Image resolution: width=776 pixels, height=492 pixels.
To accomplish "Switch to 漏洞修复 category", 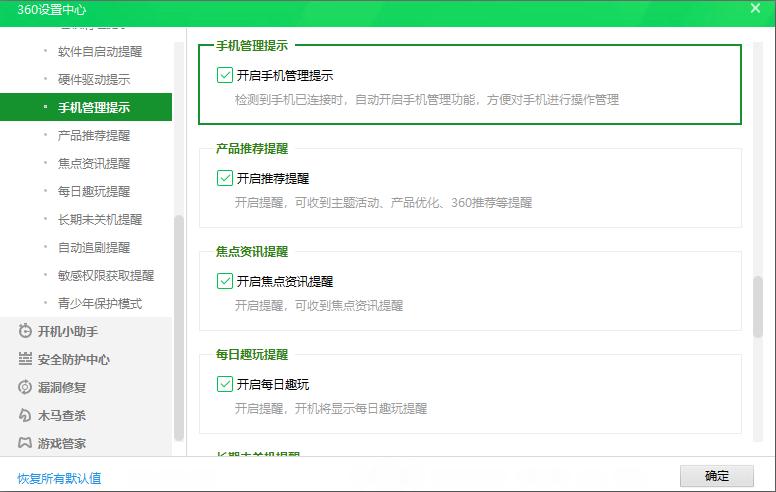I will point(62,388).
